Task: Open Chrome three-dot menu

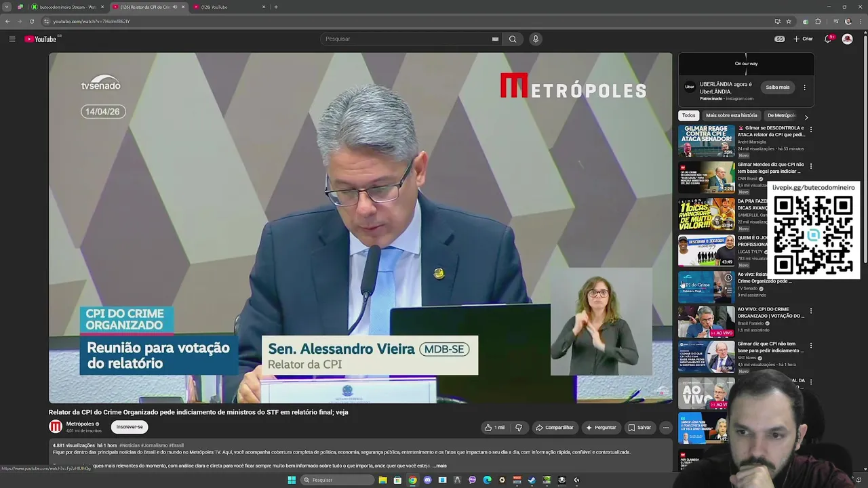Action: tap(860, 21)
